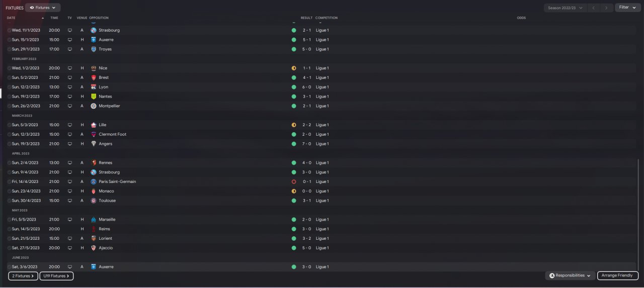Click the red loss indicator for Paris Saint-Germain

294,181
